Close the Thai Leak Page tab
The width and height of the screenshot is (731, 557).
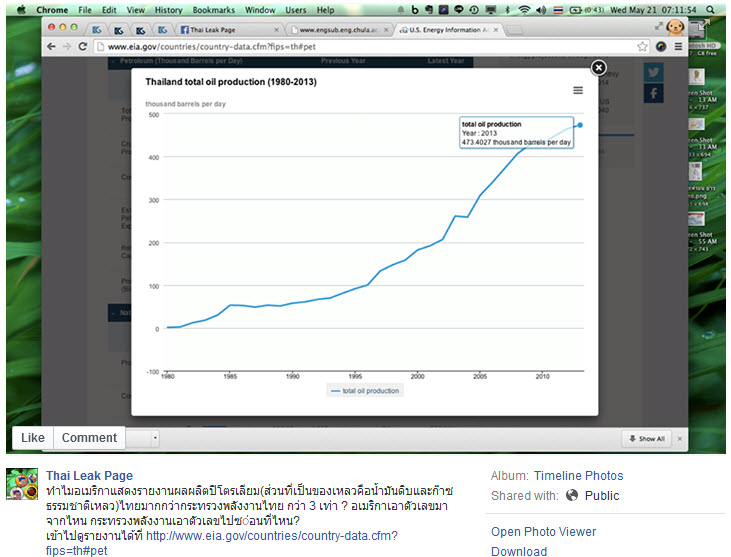point(276,30)
